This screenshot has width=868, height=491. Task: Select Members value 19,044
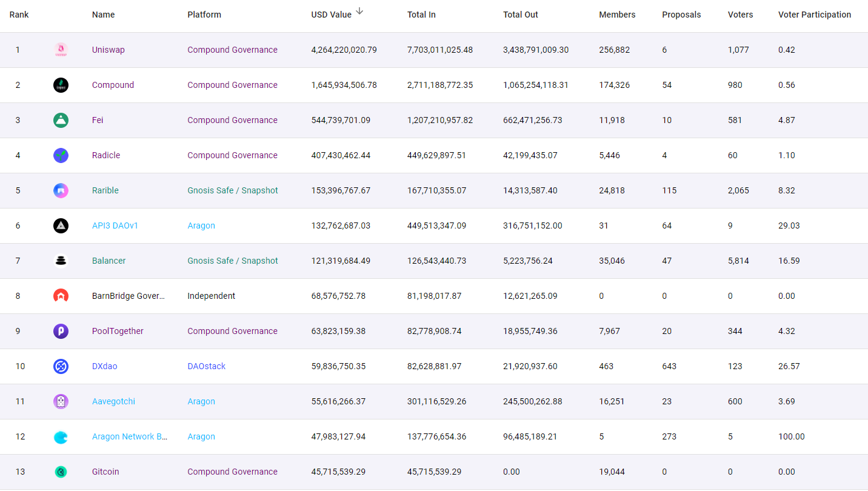(612, 472)
